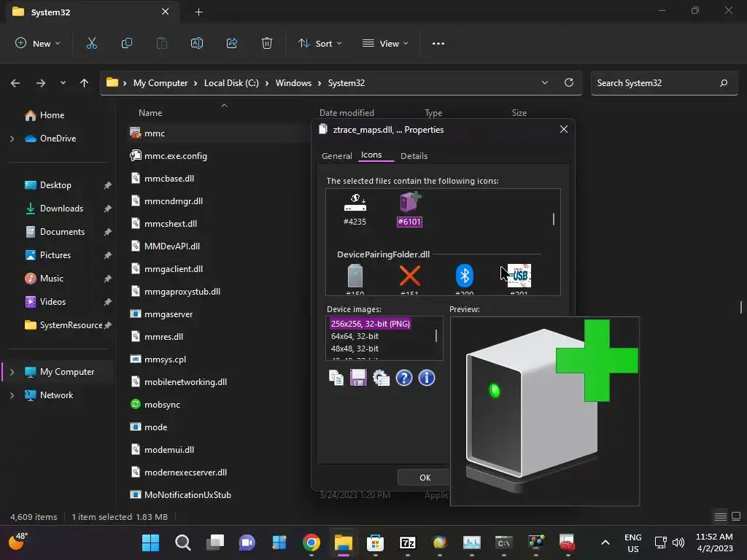The width and height of the screenshot is (747, 560).
Task: Select the 64x64, 32-bit image size
Action: click(355, 335)
